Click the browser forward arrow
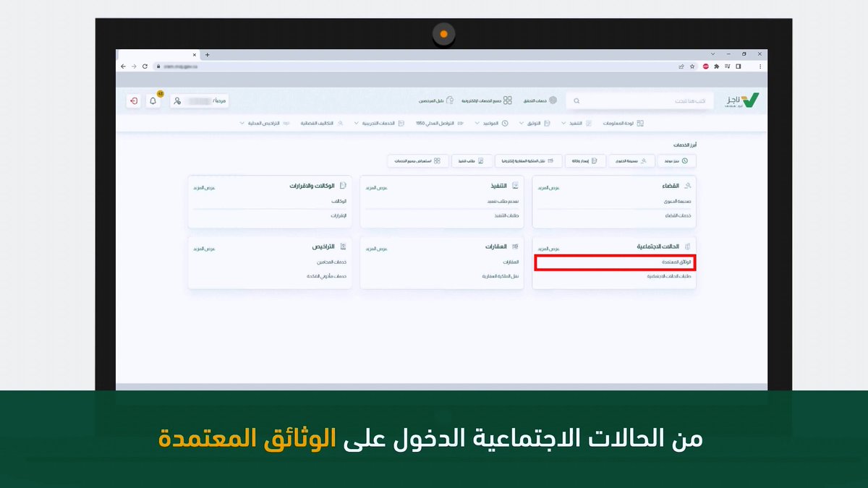Image resolution: width=868 pixels, height=488 pixels. point(134,66)
